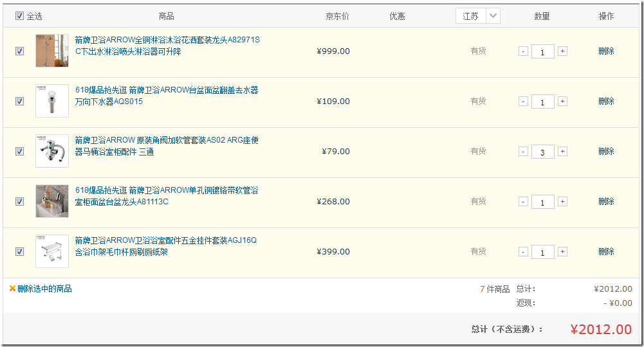The height and width of the screenshot is (347, 644).
Task: Uncheck the A81113C faucet item checkbox
Action: (19, 201)
